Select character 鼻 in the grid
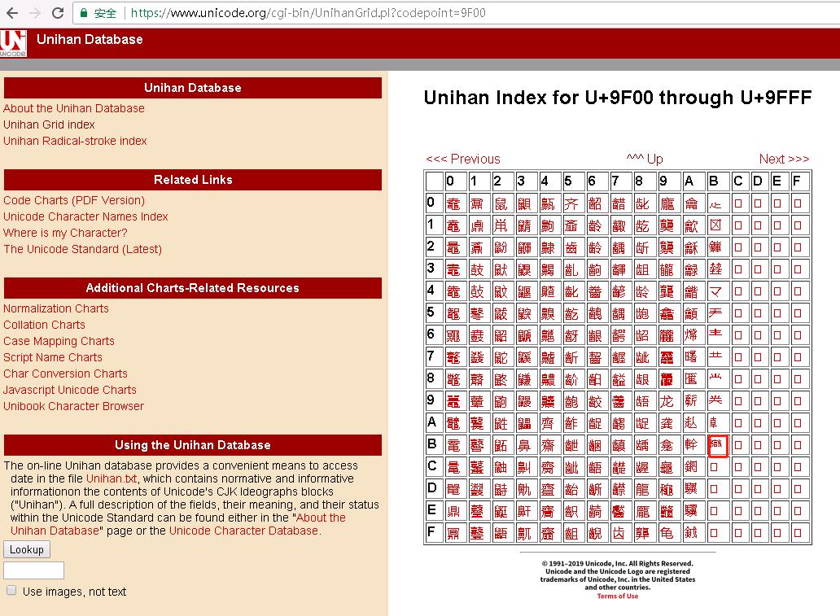 pyautogui.click(x=524, y=445)
